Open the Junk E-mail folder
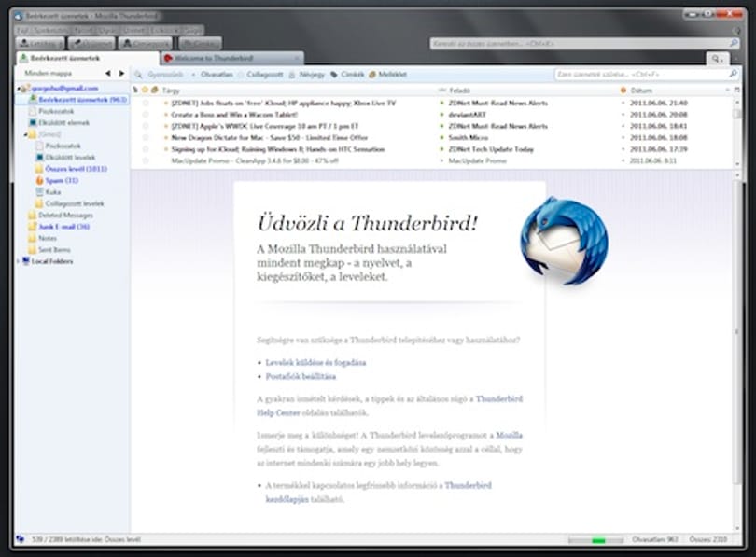 [x=59, y=227]
